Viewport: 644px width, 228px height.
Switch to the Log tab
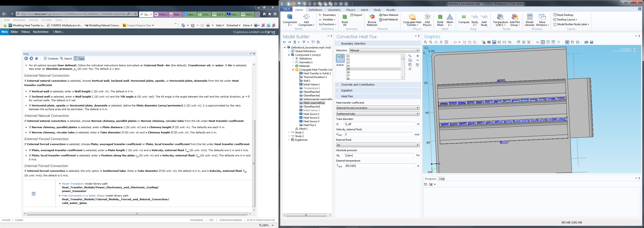(x=442, y=179)
